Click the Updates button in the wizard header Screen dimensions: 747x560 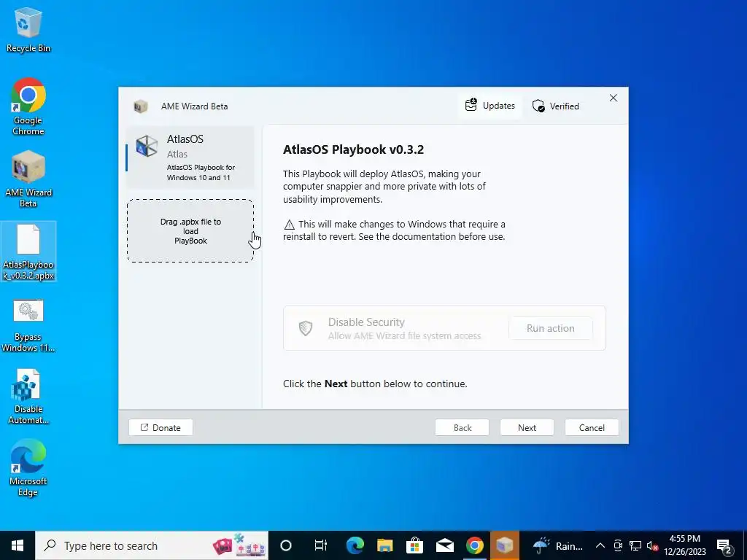coord(490,106)
